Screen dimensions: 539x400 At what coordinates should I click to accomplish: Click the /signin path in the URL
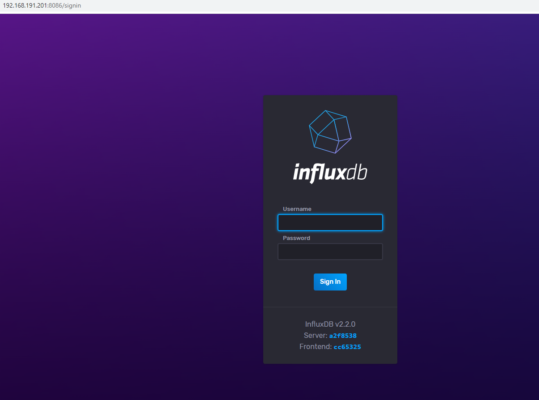[x=72, y=5]
